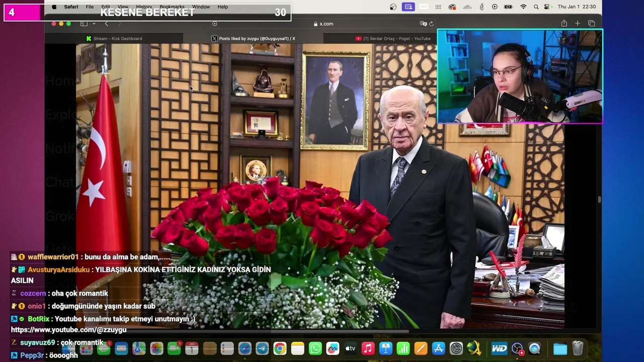This screenshot has height=362, width=644.
Task: Open the Safari menu
Action: [x=71, y=7]
